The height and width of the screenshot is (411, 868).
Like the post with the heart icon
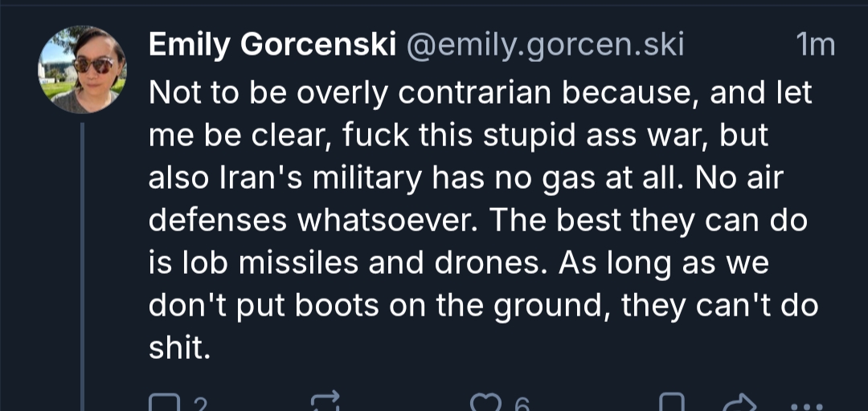tap(485, 404)
